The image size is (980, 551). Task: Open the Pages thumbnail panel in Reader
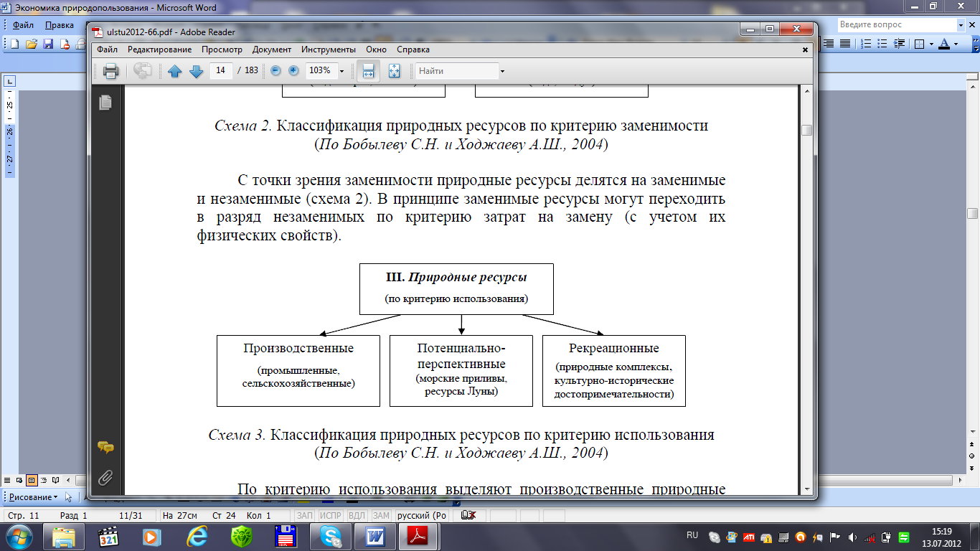coord(105,102)
